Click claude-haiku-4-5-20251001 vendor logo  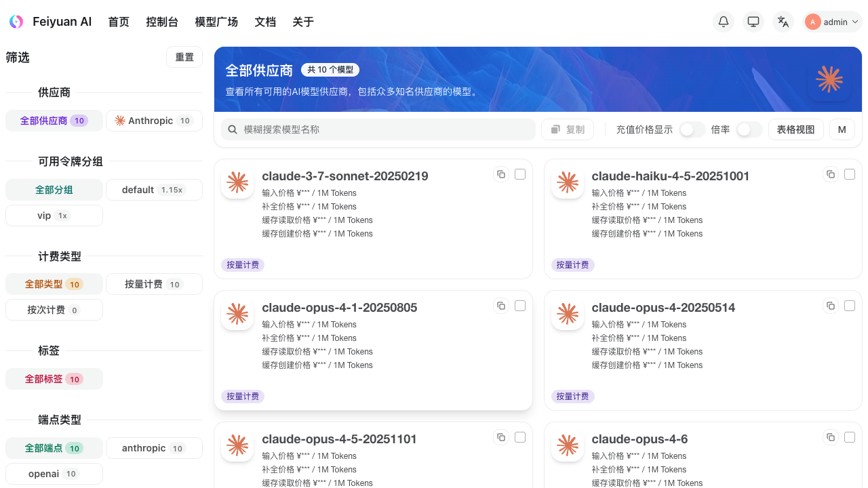(568, 182)
